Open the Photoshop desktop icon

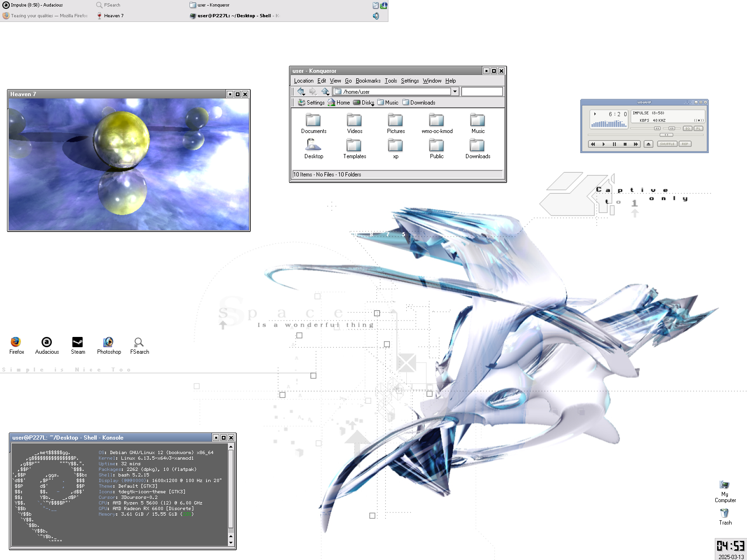click(108, 343)
